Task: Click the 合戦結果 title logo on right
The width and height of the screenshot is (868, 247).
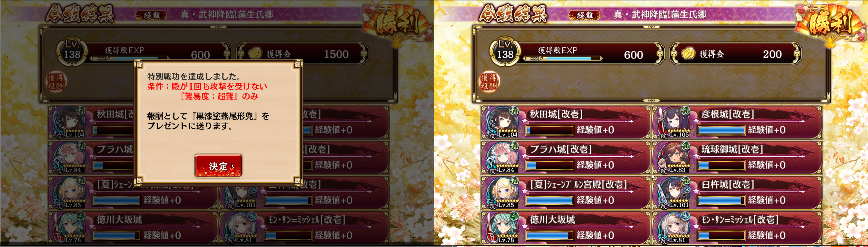Action: (x=513, y=14)
